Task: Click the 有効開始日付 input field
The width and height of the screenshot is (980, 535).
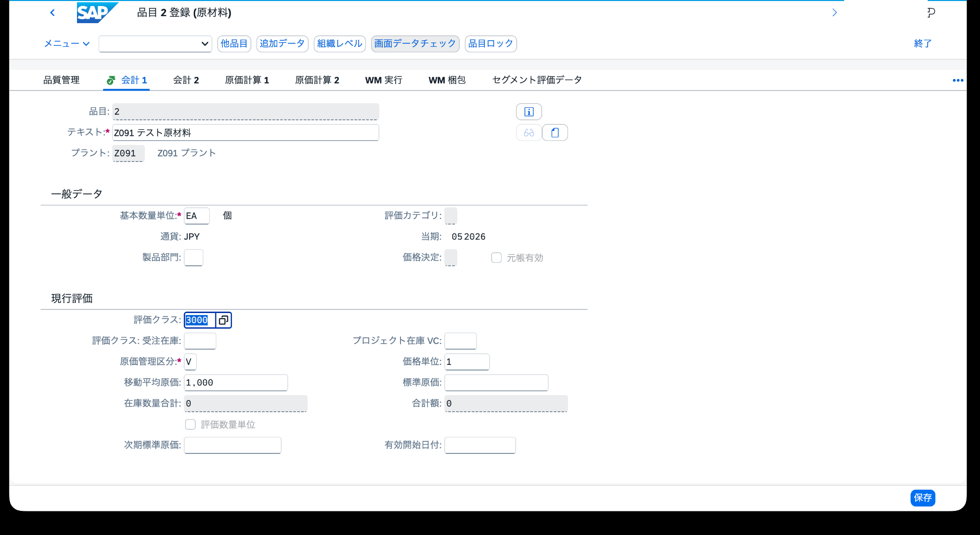Action: (x=480, y=445)
